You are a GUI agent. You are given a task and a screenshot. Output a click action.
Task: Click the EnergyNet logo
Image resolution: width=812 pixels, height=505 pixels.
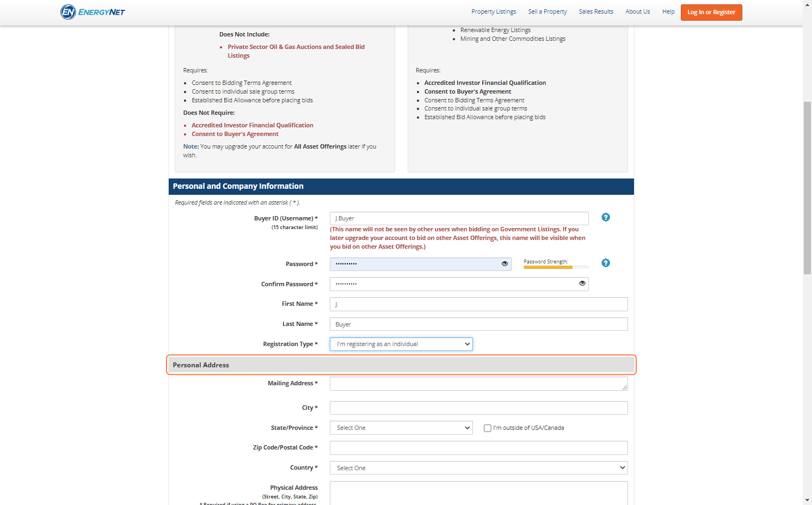tap(93, 12)
